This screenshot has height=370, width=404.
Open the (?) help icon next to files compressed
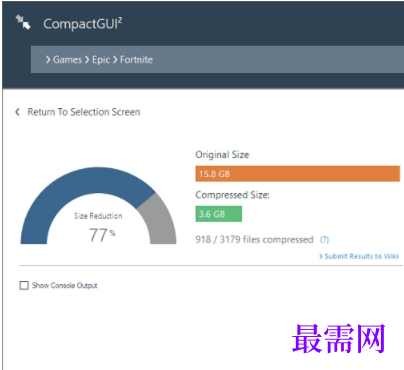pos(324,240)
